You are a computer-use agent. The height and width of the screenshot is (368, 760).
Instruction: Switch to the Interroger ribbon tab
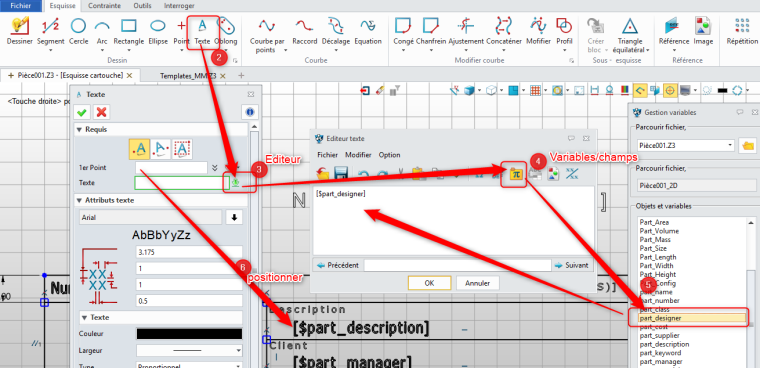(x=179, y=6)
